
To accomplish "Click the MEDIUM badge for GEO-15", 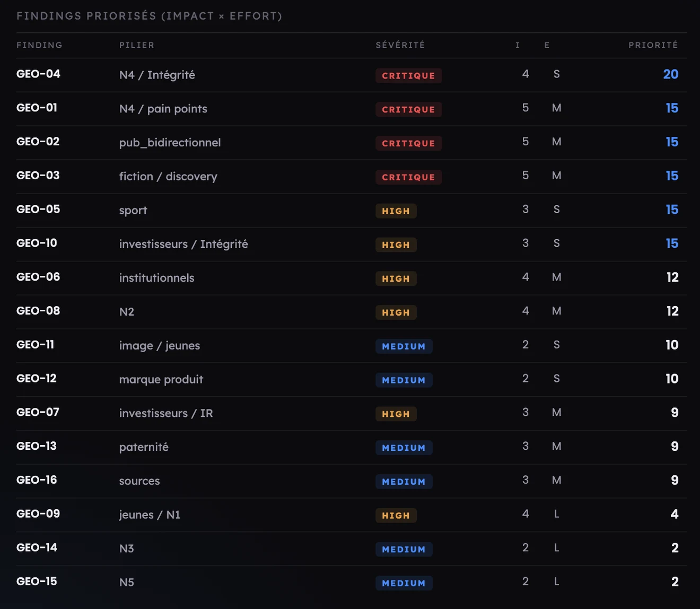I will pyautogui.click(x=404, y=583).
